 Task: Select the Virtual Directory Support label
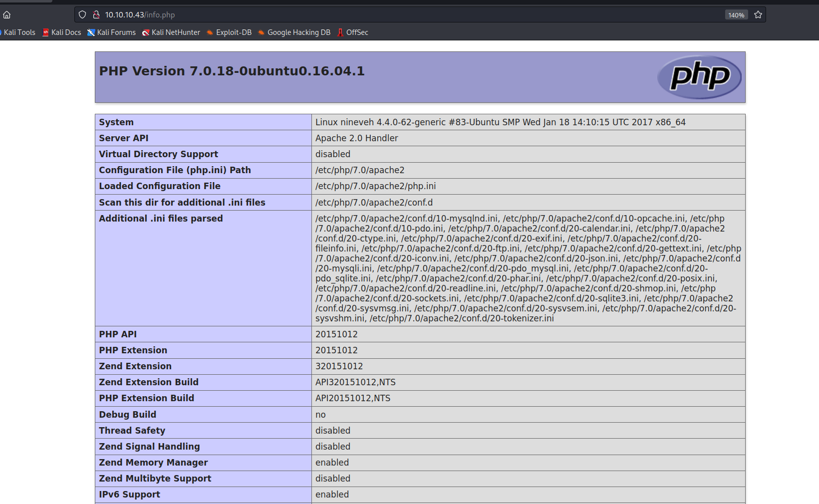(158, 154)
